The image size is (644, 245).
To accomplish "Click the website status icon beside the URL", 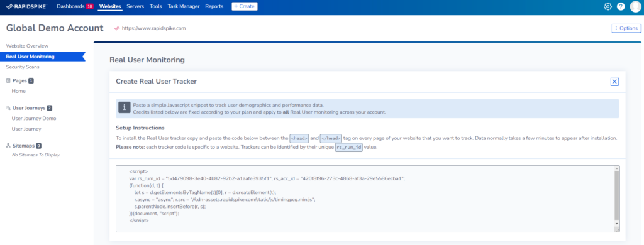I will 116,28.
